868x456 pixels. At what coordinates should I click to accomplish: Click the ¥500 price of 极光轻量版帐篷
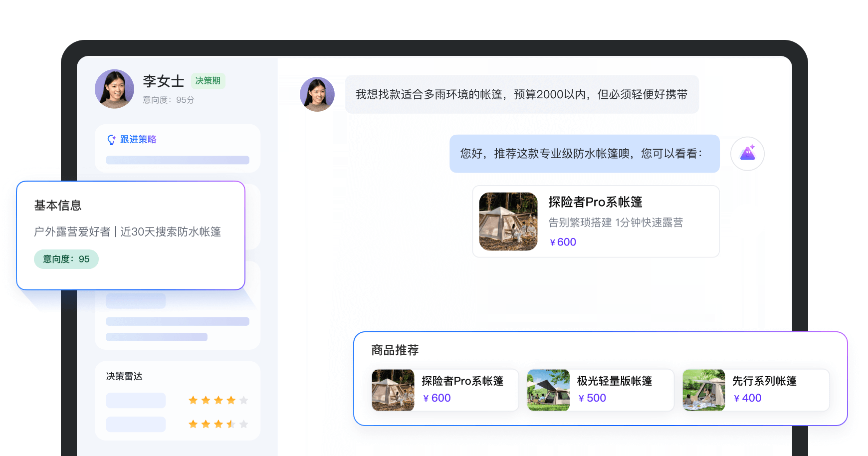592,398
